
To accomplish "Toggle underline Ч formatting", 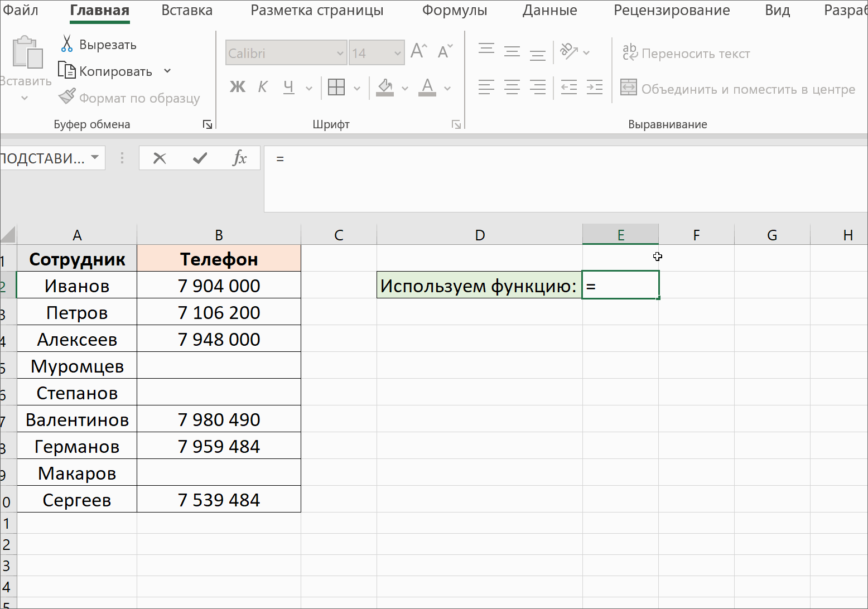I will pos(288,87).
